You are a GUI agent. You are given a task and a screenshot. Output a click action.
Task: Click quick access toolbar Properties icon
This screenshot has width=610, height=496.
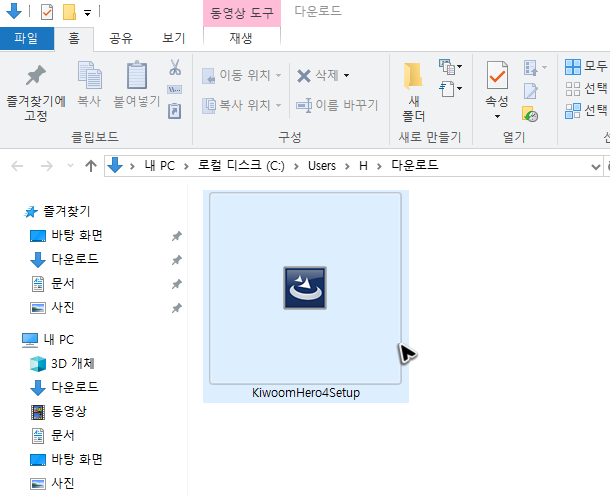47,12
